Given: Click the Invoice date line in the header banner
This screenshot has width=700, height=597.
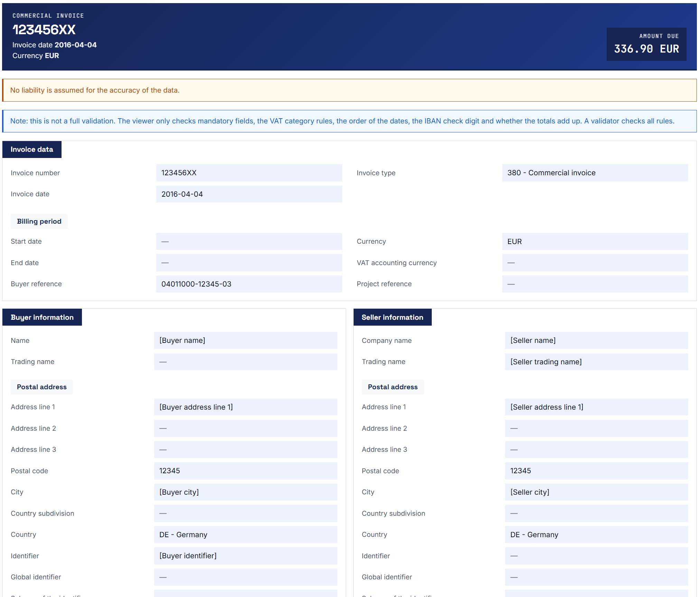Looking at the screenshot, I should pos(55,45).
